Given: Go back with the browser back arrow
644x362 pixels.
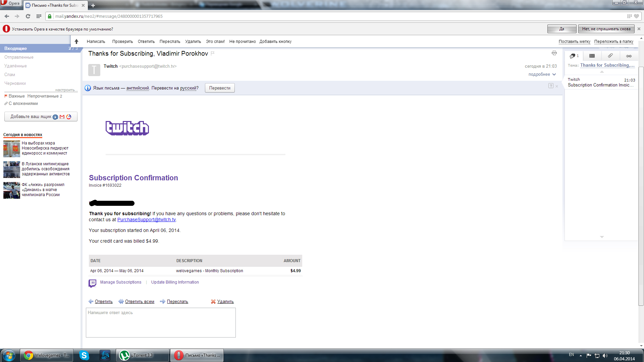Looking at the screenshot, I should coord(7,16).
